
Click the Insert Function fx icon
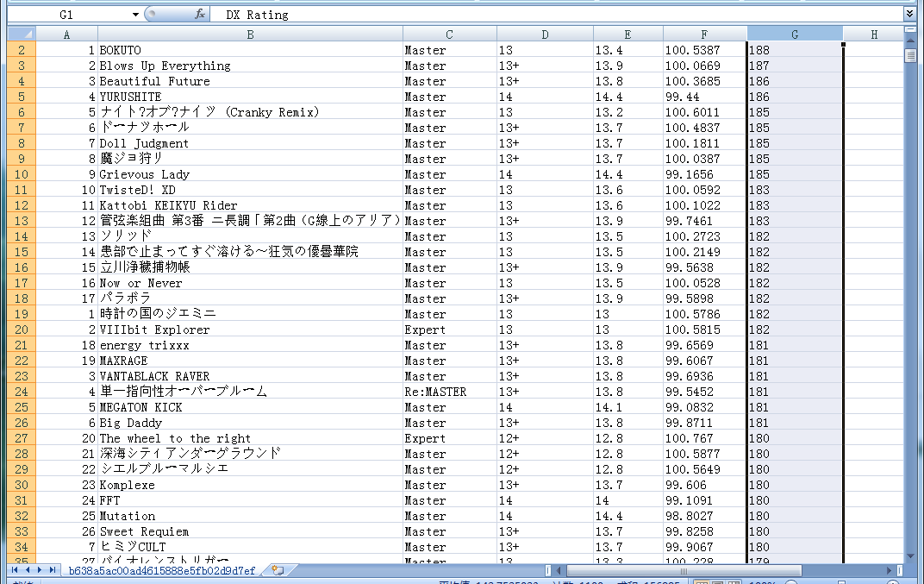pyautogui.click(x=199, y=15)
